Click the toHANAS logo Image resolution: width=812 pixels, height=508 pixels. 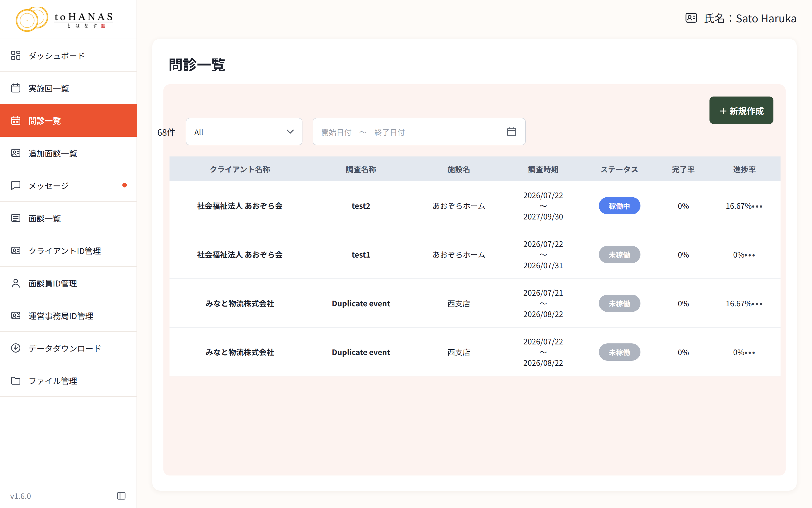tap(64, 19)
